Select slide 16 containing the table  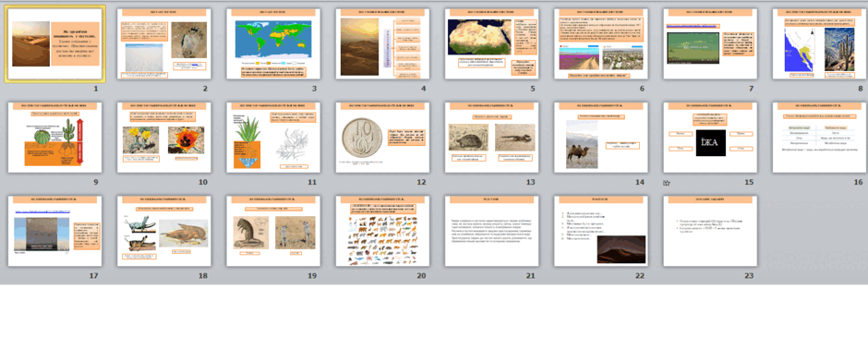(x=820, y=138)
